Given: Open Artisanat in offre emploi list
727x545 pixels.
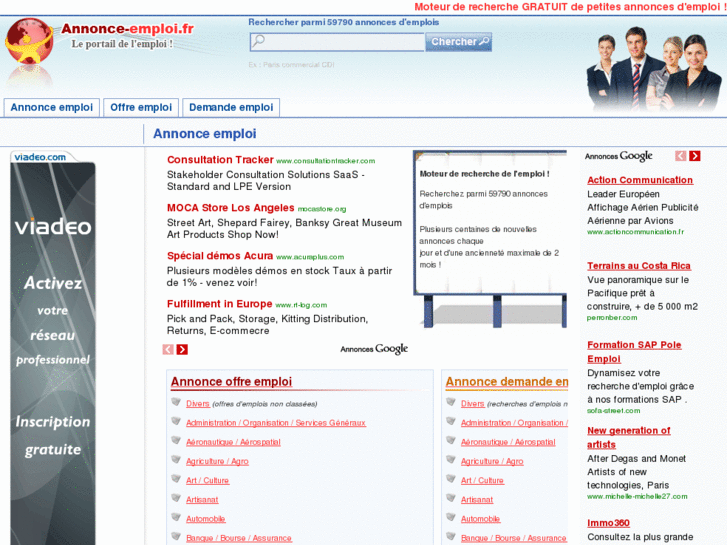Looking at the screenshot, I should [202, 500].
